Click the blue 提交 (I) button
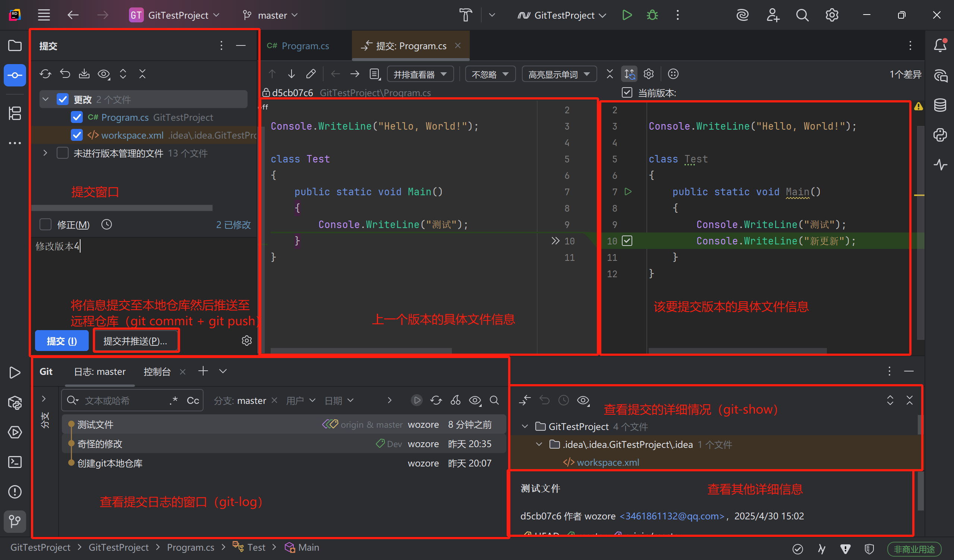954x560 pixels. (x=62, y=341)
